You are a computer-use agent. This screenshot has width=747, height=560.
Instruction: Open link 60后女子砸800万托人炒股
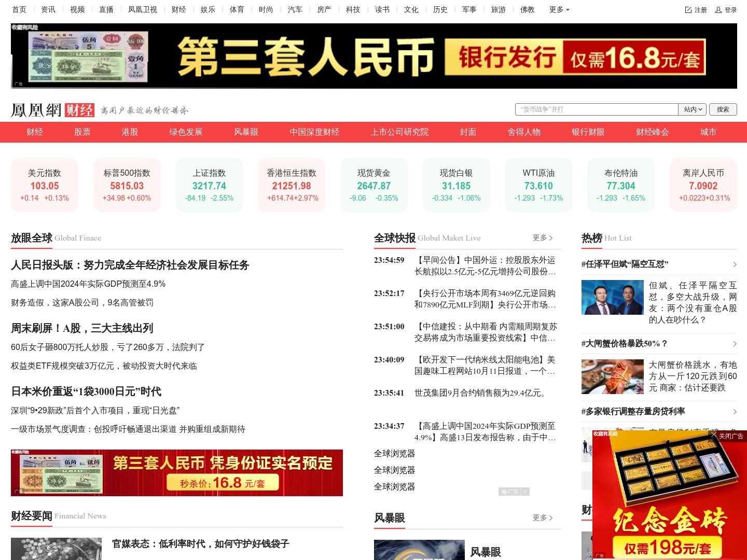108,347
